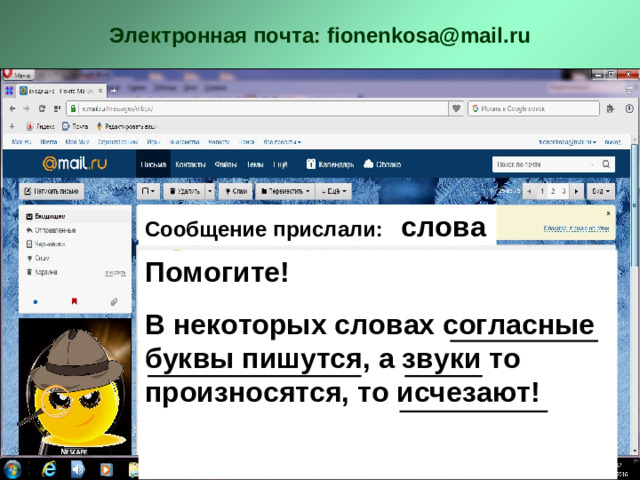Click the link inside yellow notification
Screen dimensions: 640x480
pos(576,228)
